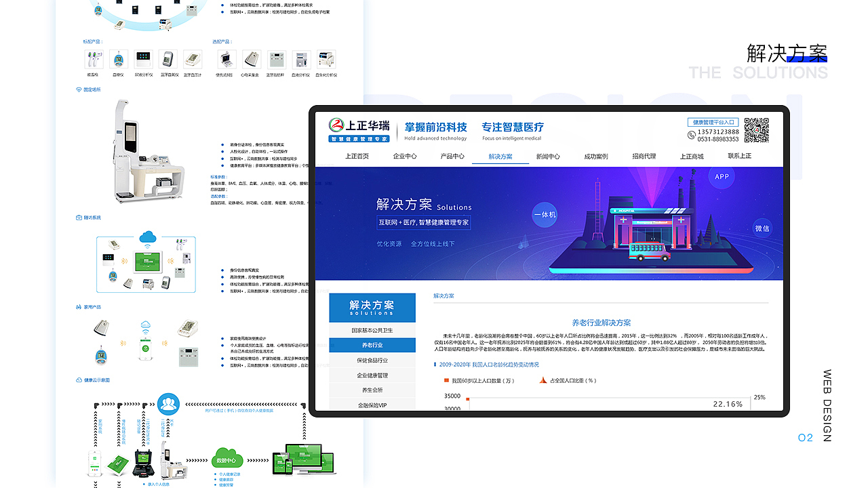This screenshot has height=488, width=868.
Task: Click the 微信 bubble in the banner
Action: click(762, 228)
